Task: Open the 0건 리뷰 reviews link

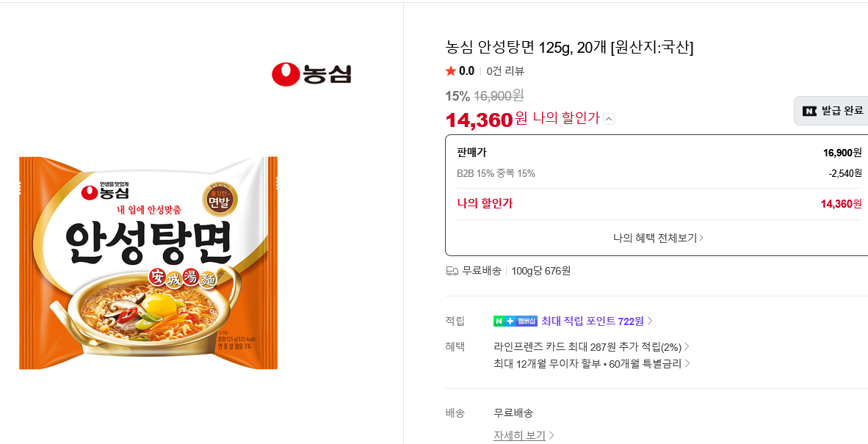Action: click(505, 70)
